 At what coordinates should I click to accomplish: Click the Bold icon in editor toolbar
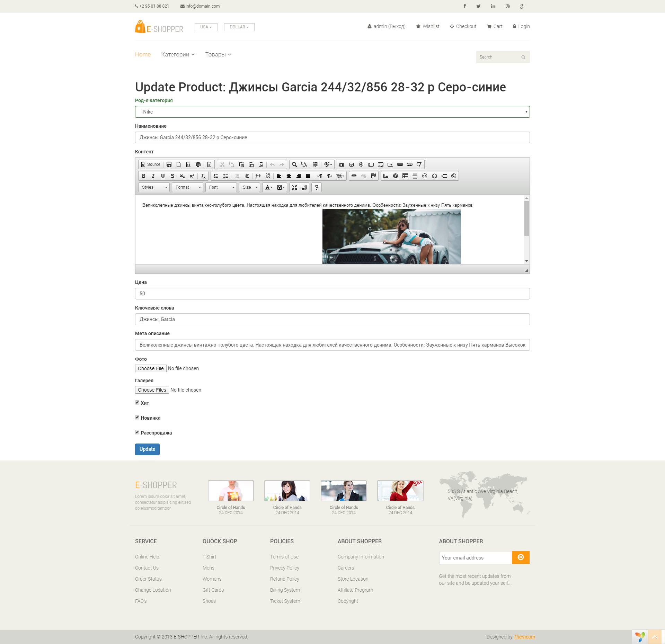(x=143, y=176)
